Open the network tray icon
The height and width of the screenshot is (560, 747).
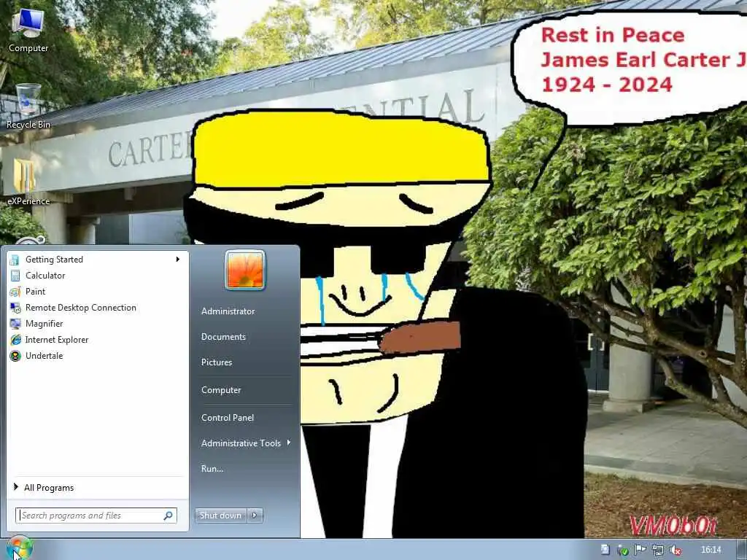658,550
